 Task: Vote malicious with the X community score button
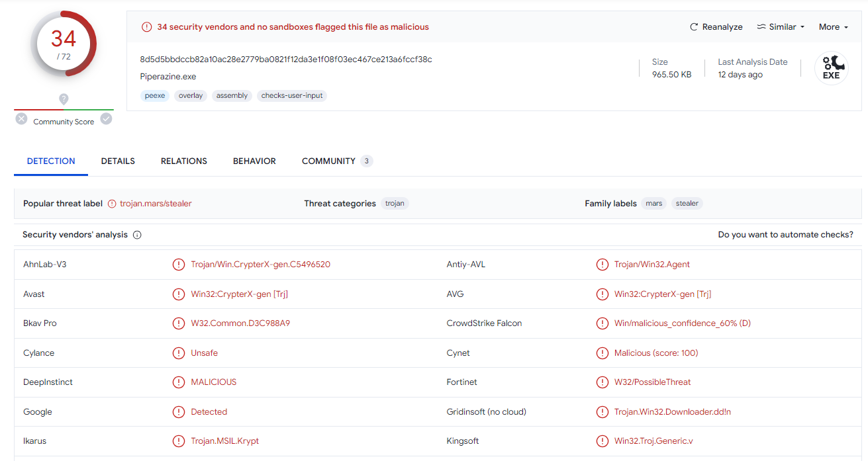pyautogui.click(x=22, y=119)
